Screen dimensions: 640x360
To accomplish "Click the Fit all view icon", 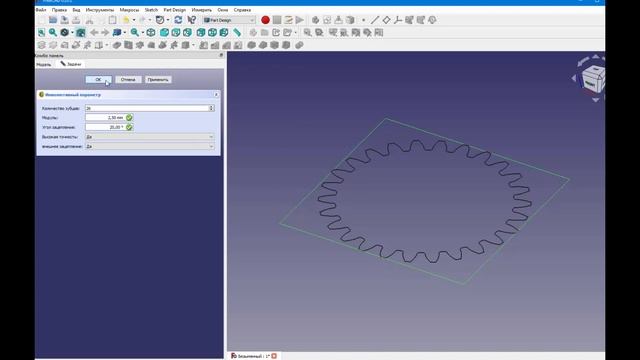I will (42, 33).
